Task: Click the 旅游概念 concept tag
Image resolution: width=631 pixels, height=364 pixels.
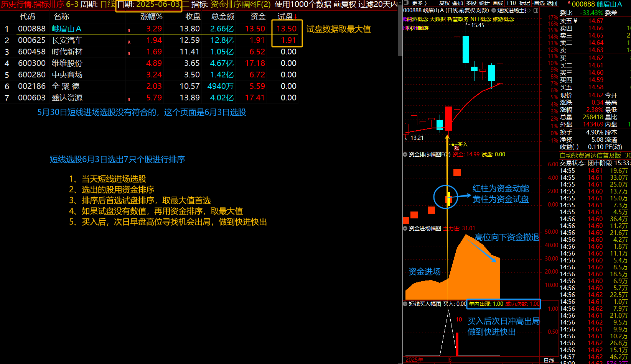Action: pyautogui.click(x=503, y=19)
